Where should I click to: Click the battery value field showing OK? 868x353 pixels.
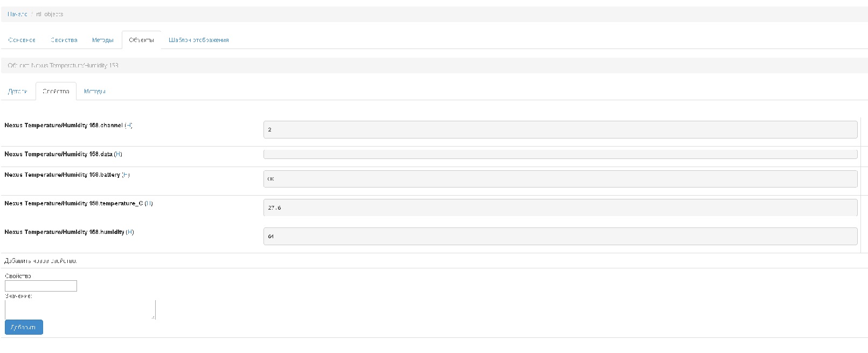(x=560, y=179)
